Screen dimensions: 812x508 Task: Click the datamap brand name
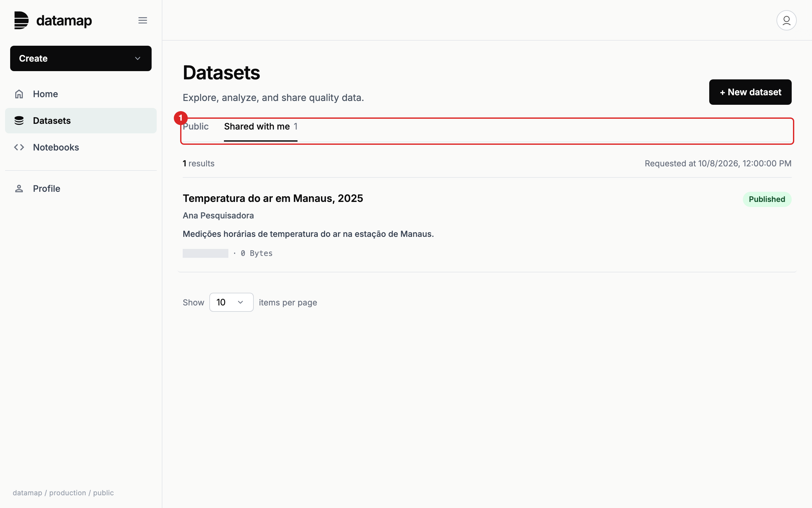64,21
